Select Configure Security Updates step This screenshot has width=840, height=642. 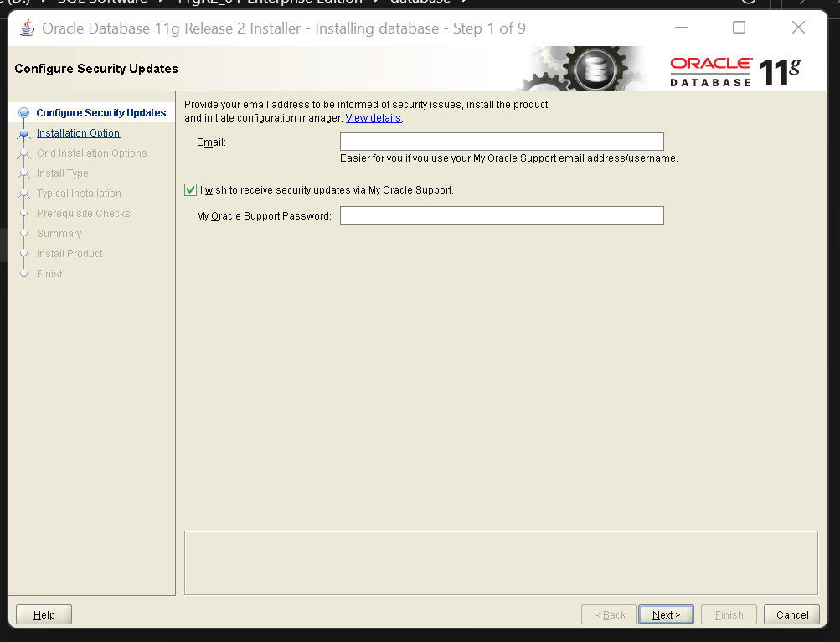click(101, 112)
